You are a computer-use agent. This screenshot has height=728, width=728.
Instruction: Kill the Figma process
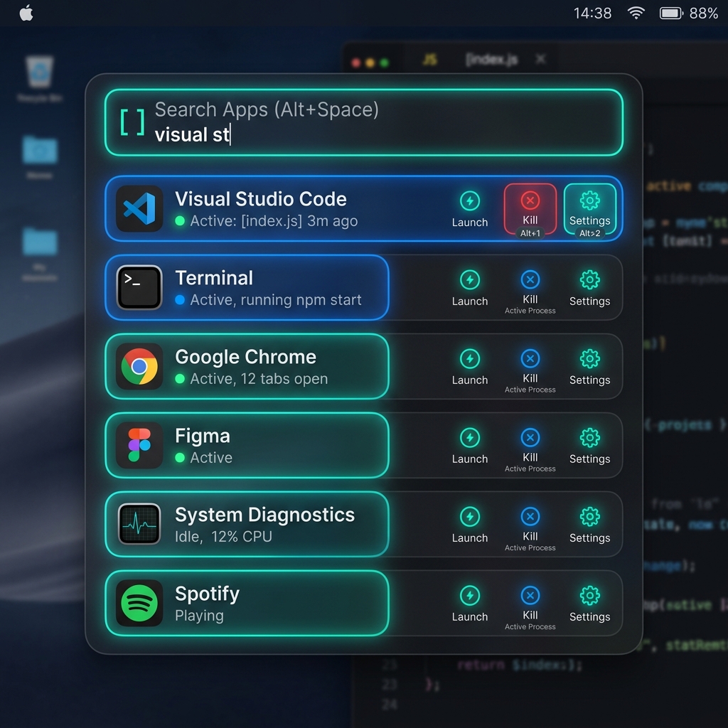click(530, 449)
